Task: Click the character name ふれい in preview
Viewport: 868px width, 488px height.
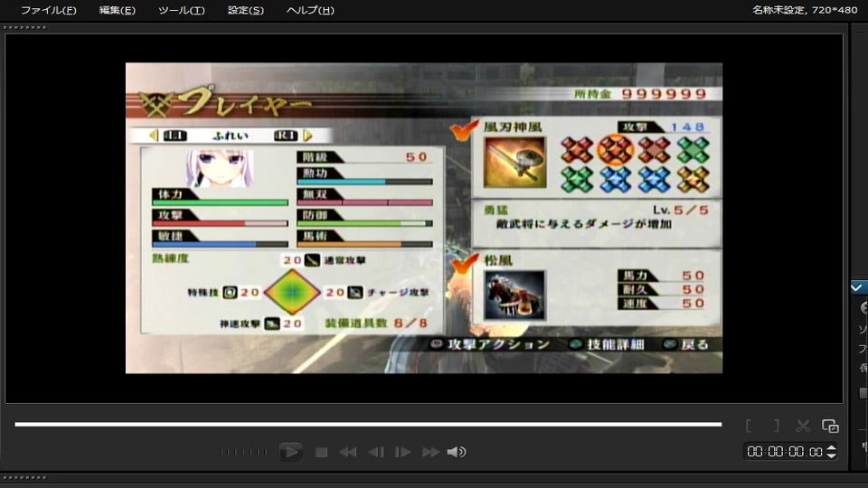Action: click(x=231, y=136)
